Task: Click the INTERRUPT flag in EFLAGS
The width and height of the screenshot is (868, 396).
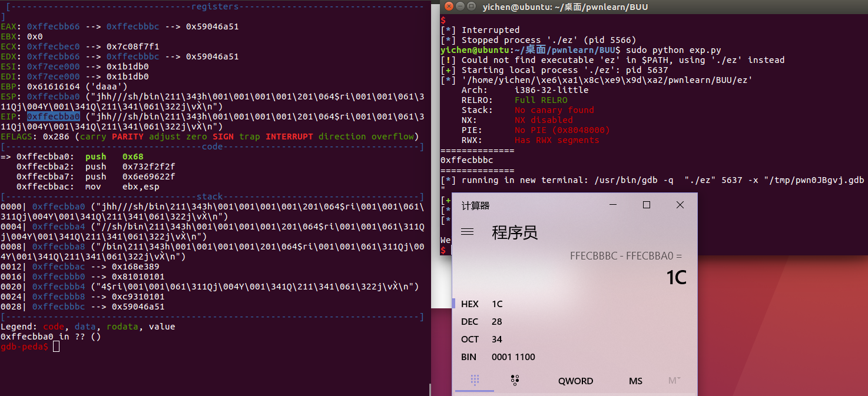Action: [289, 137]
